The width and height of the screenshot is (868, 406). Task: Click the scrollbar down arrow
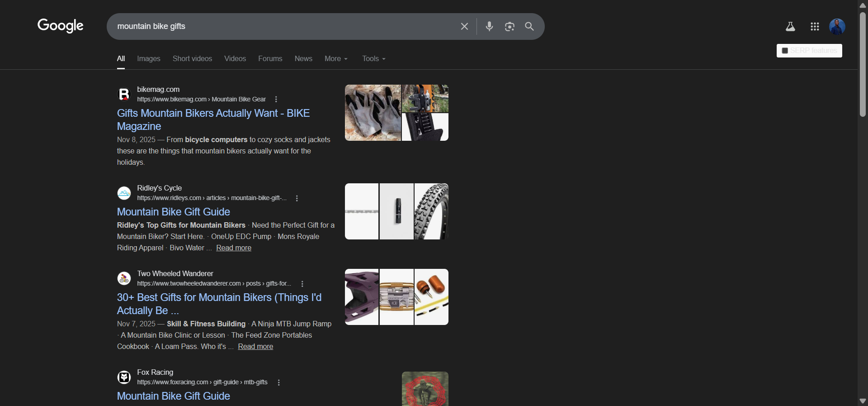pyautogui.click(x=863, y=401)
